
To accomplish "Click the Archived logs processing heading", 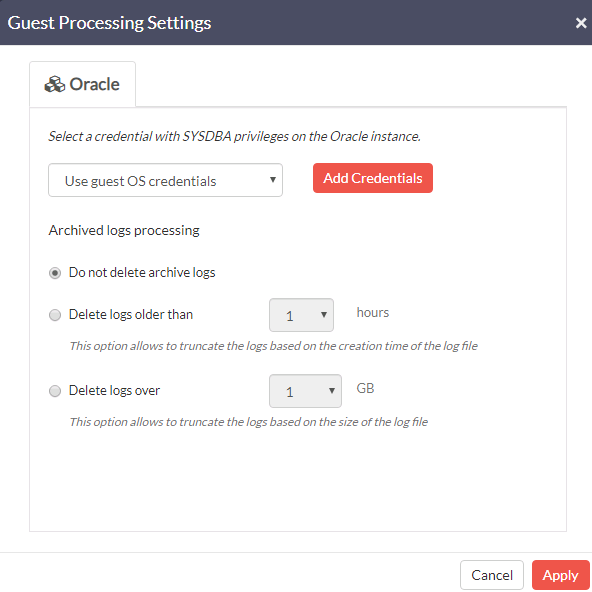I will point(124,230).
